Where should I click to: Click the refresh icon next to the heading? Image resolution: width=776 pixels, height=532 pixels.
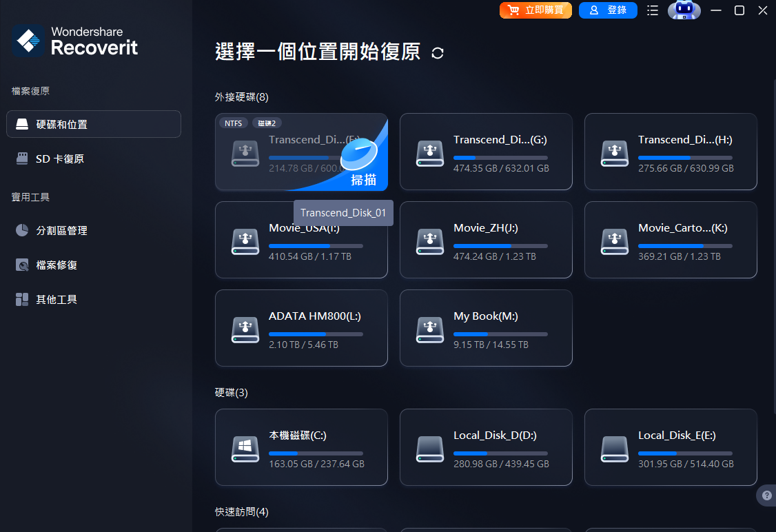[438, 53]
